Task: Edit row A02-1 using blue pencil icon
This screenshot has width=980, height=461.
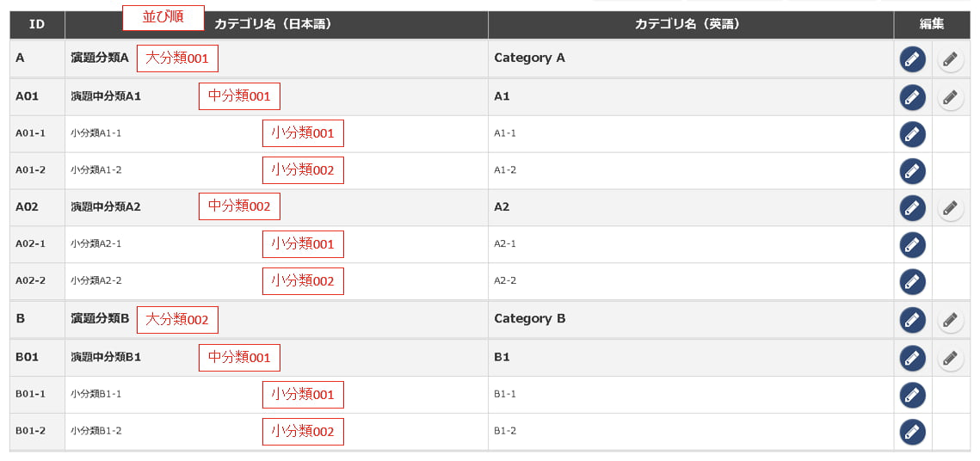Action: tap(912, 244)
